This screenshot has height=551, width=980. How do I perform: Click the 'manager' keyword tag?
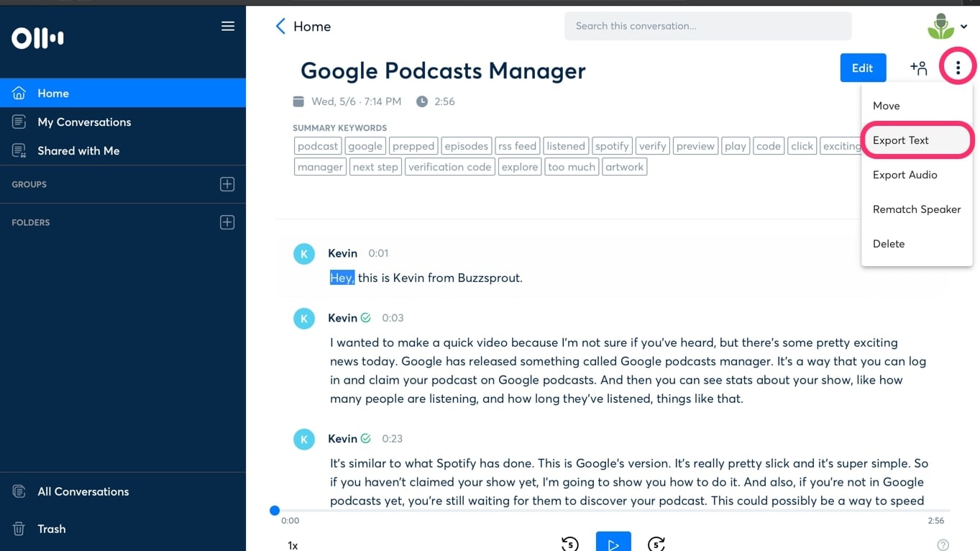[x=321, y=167]
